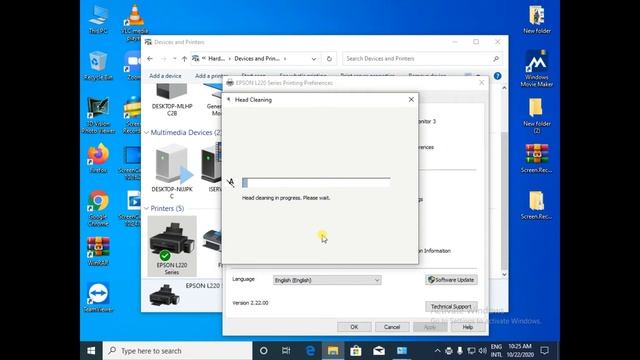
Task: Click the Devices and Printers vertical scrollbar
Action: pyautogui.click(x=504, y=182)
